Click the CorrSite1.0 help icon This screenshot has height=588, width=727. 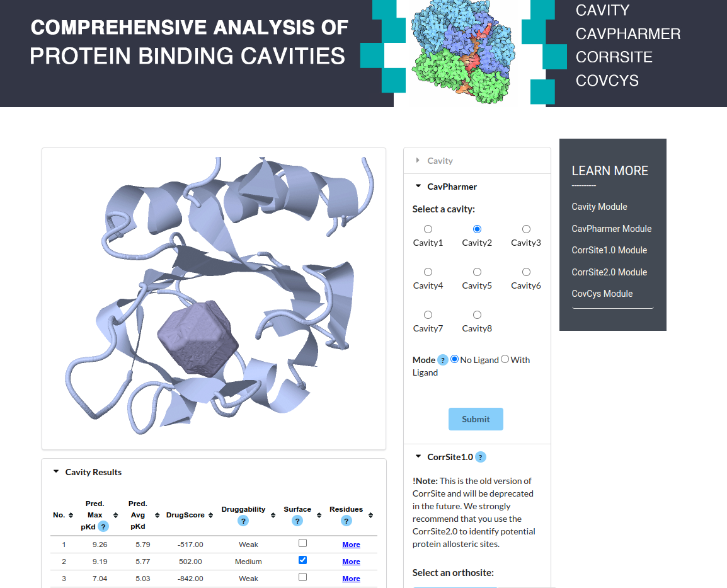(x=480, y=458)
